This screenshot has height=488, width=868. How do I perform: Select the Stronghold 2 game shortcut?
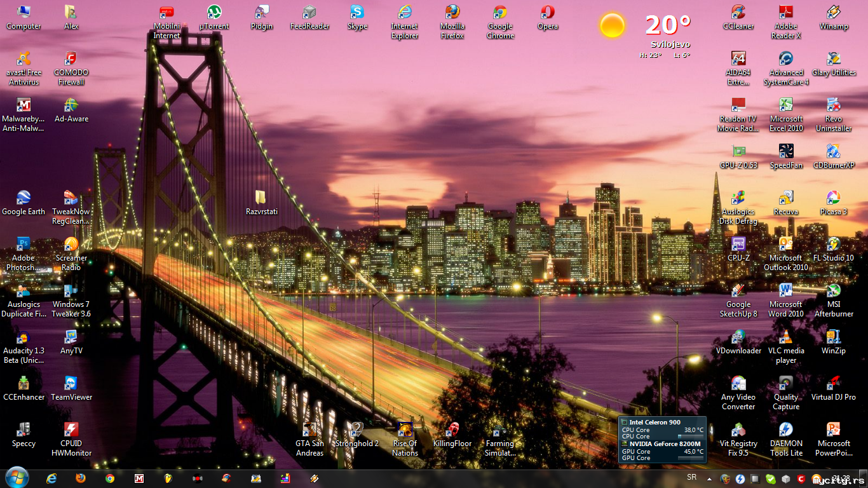click(357, 435)
